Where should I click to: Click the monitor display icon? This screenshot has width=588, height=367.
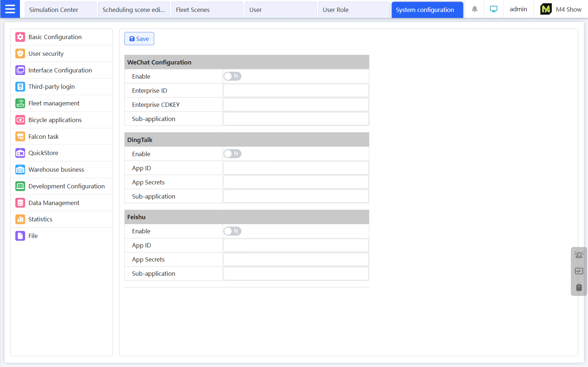click(x=493, y=9)
